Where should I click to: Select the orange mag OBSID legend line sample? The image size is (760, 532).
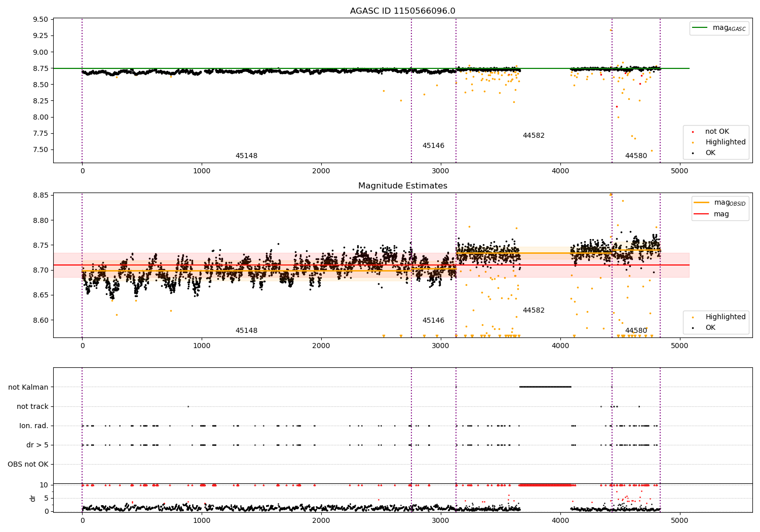[702, 203]
